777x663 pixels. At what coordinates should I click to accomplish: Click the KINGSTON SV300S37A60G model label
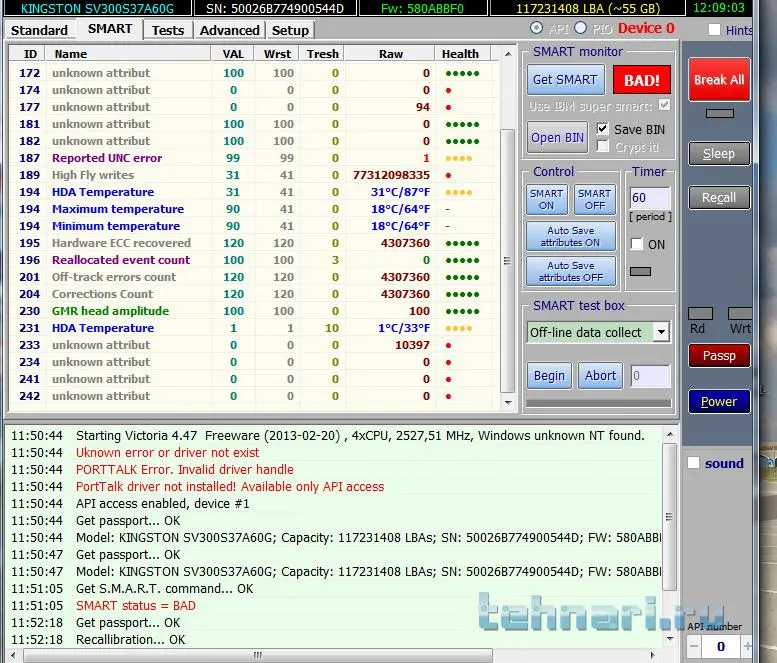pyautogui.click(x=98, y=8)
